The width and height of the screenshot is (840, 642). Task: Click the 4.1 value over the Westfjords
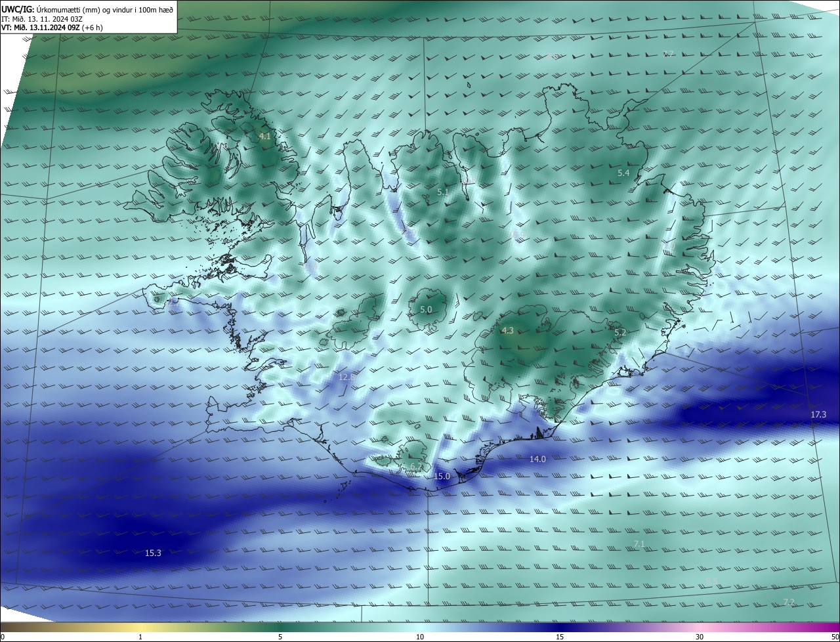coord(264,137)
